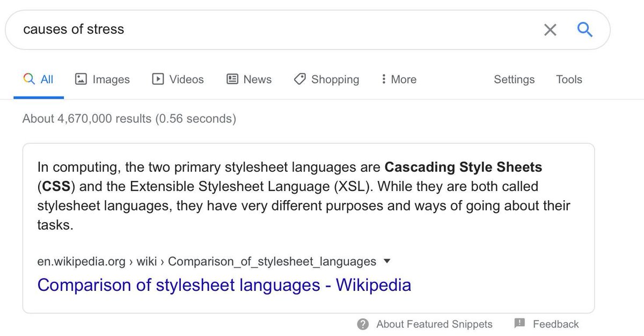Open "Comparison of stylesheet languages - Wikipedia" link
The width and height of the screenshot is (644, 336).
(x=224, y=284)
